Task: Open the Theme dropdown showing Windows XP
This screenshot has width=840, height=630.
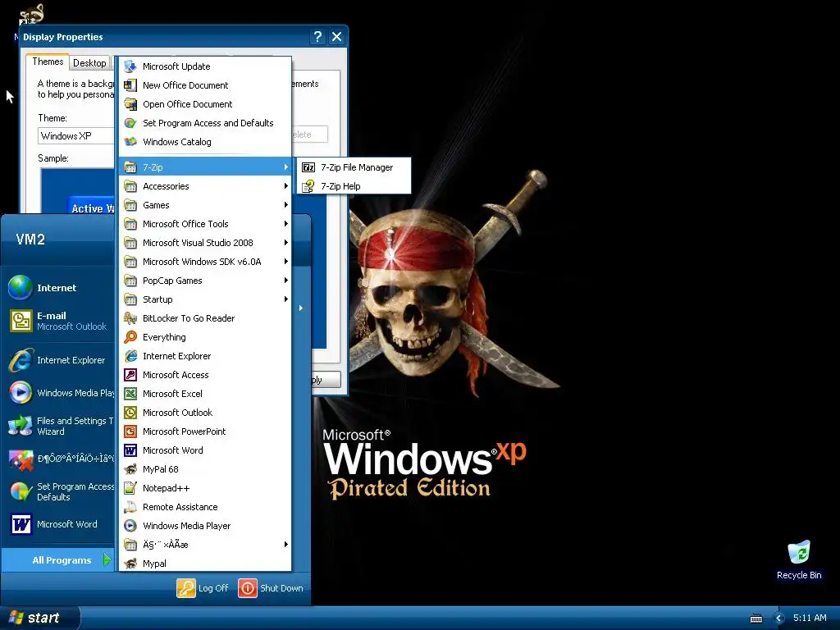Action: [76, 135]
